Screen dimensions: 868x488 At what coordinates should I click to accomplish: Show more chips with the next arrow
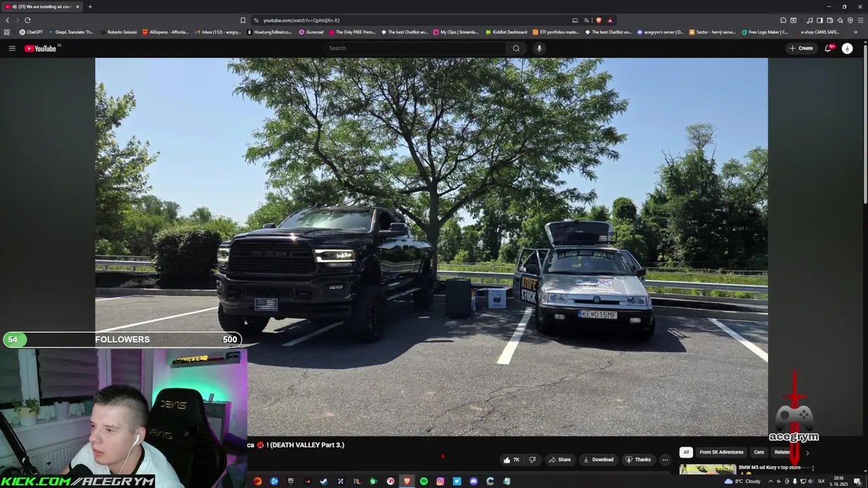point(807,452)
